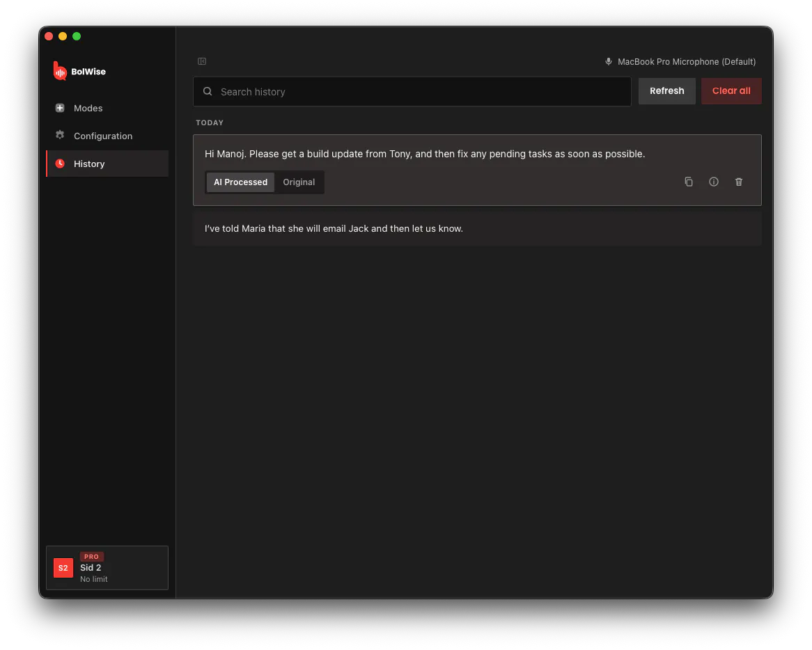812x650 pixels.
Task: Click the 'No limit' usage text
Action: coord(94,579)
